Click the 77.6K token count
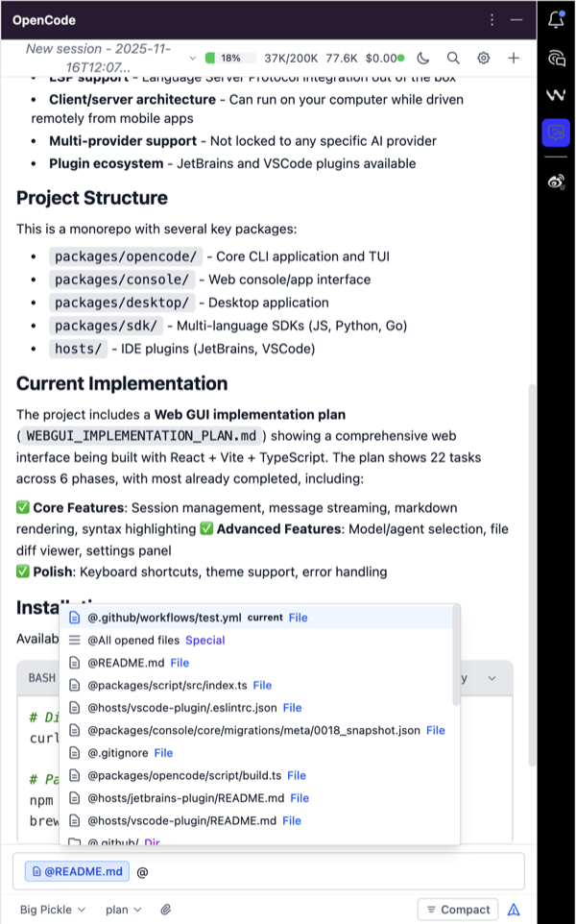The height and width of the screenshot is (924, 576). tap(342, 58)
